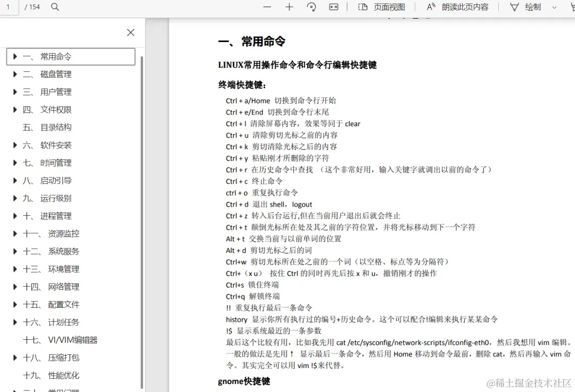575x392 pixels.
Task: Click the page number input field
Action: point(9,7)
